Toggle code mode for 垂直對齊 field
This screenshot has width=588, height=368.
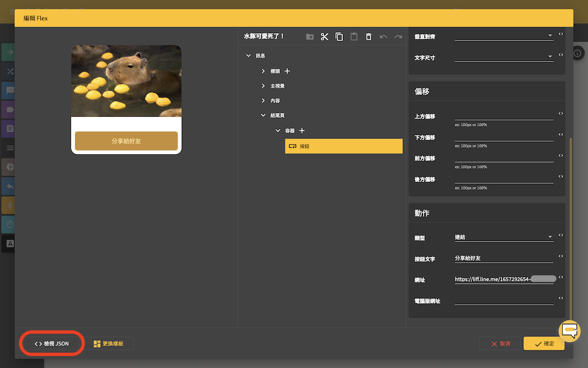click(561, 34)
